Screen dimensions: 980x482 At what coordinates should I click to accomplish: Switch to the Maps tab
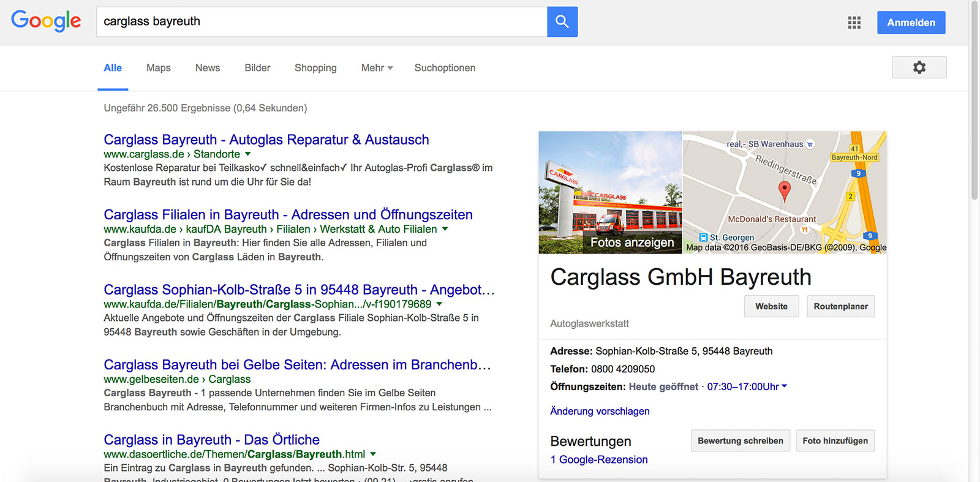click(159, 68)
